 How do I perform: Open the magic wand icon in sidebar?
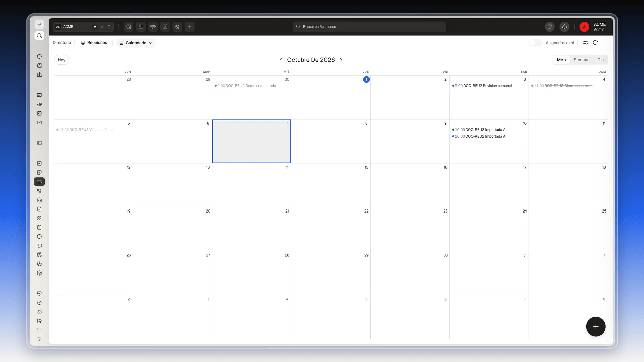click(39, 312)
